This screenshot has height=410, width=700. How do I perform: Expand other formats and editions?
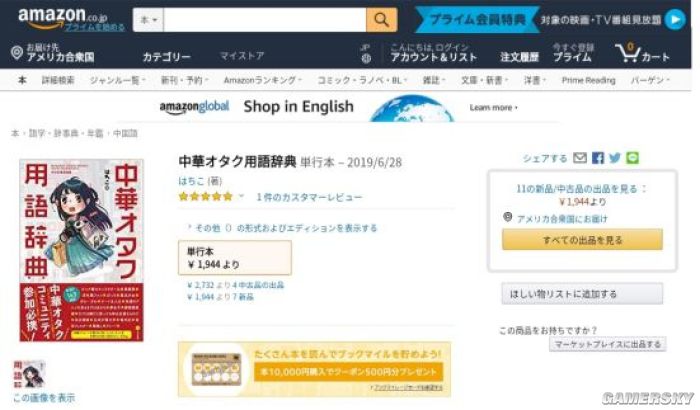(282, 228)
